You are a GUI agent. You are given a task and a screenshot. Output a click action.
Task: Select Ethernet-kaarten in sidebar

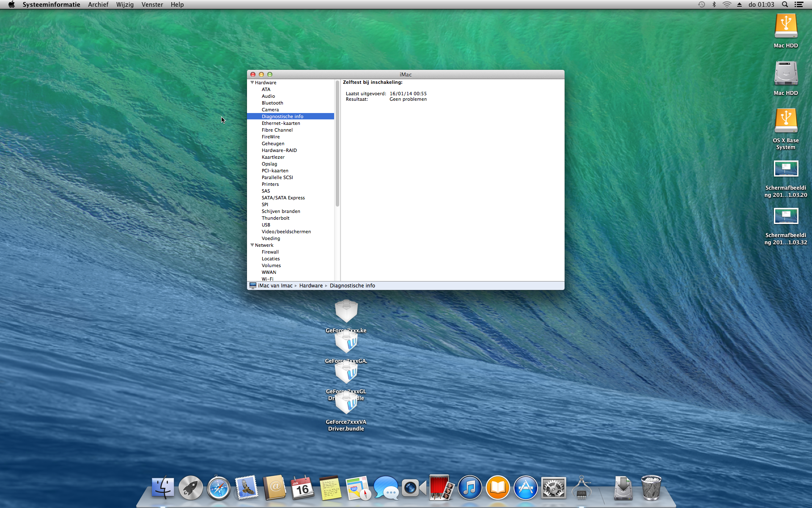(x=281, y=123)
